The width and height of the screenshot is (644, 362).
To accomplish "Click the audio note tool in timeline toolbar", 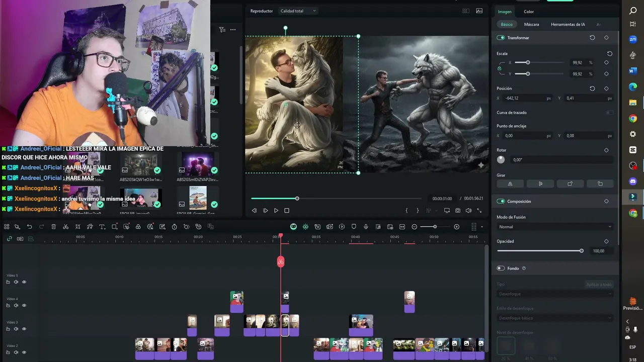I will 90,227.
